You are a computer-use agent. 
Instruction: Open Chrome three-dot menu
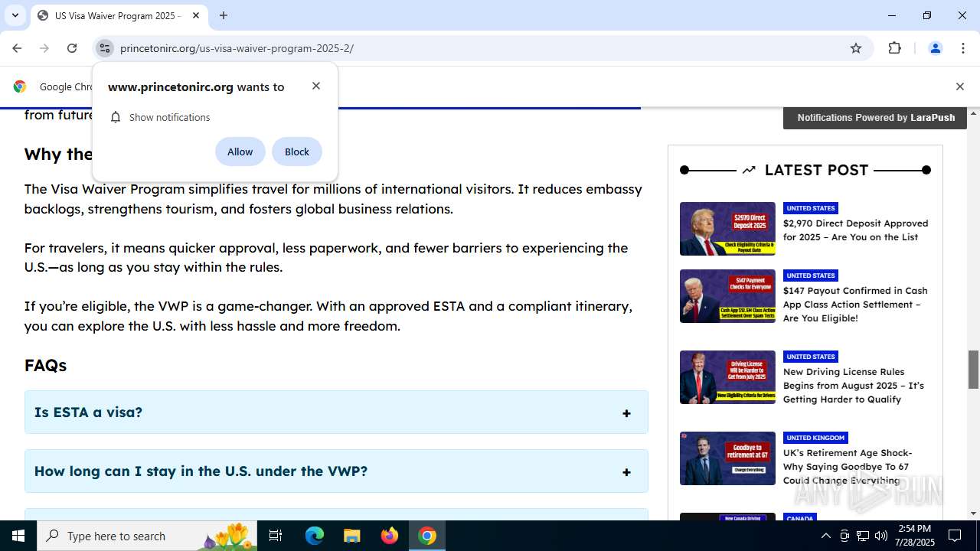pos(963,48)
